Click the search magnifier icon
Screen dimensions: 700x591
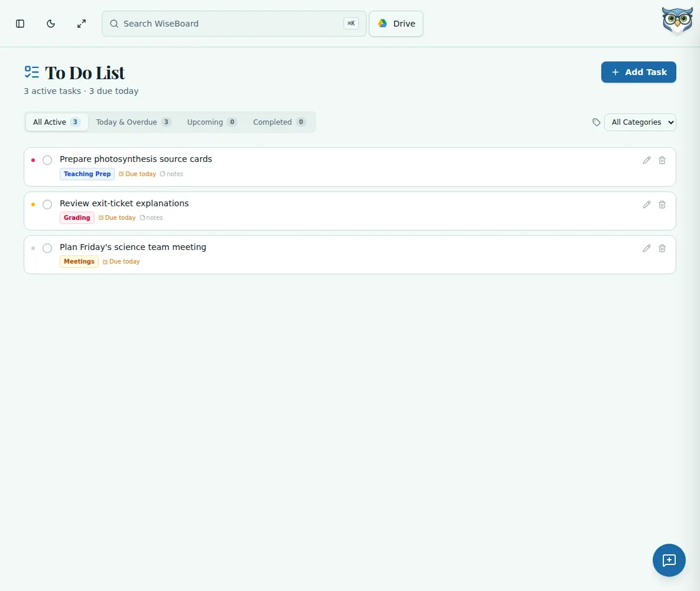114,24
